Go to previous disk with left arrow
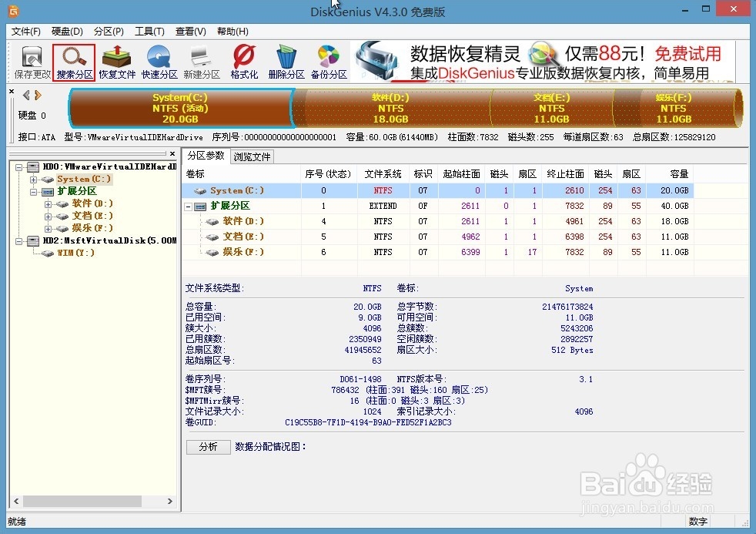 (26, 95)
